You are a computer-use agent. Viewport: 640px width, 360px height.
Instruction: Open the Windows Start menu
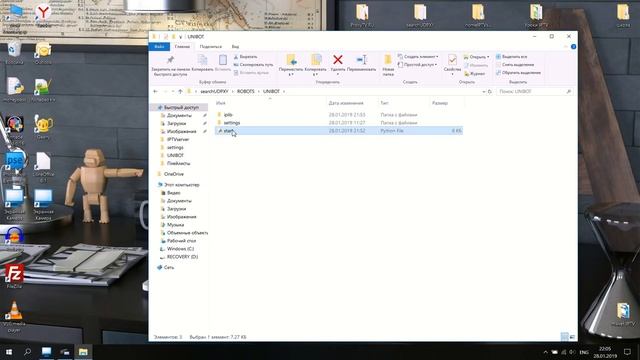point(9,351)
